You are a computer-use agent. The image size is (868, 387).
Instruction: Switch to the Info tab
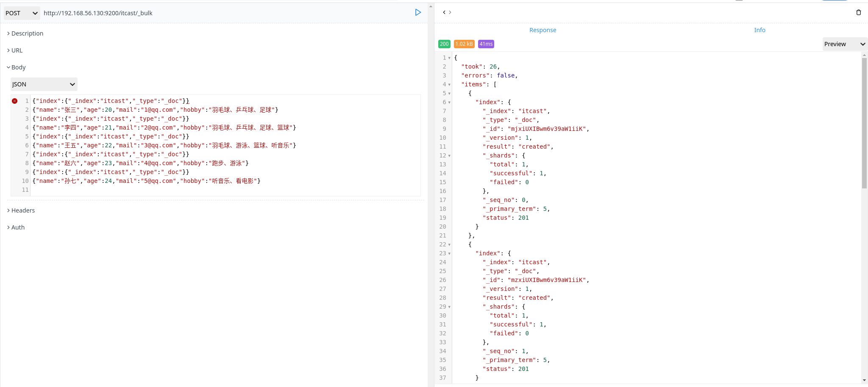(759, 30)
